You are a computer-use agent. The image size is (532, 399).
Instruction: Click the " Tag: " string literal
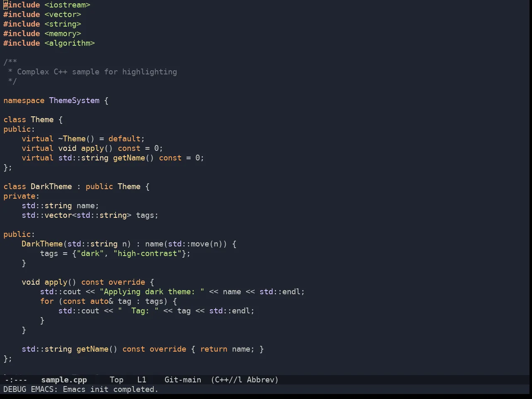[138, 311]
